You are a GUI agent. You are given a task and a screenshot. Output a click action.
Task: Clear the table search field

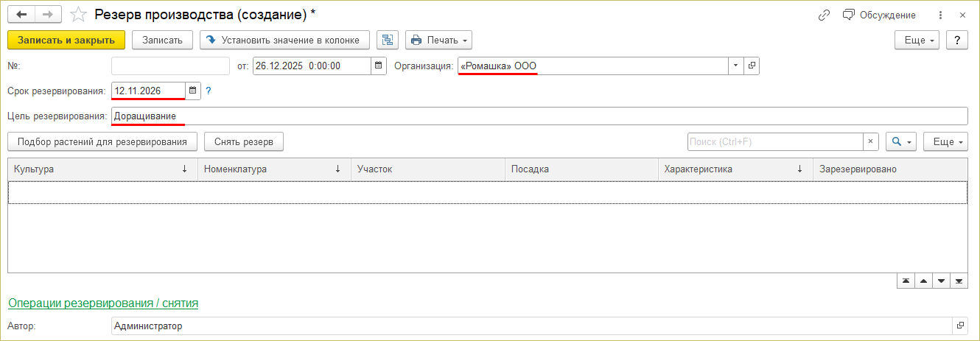tap(870, 141)
